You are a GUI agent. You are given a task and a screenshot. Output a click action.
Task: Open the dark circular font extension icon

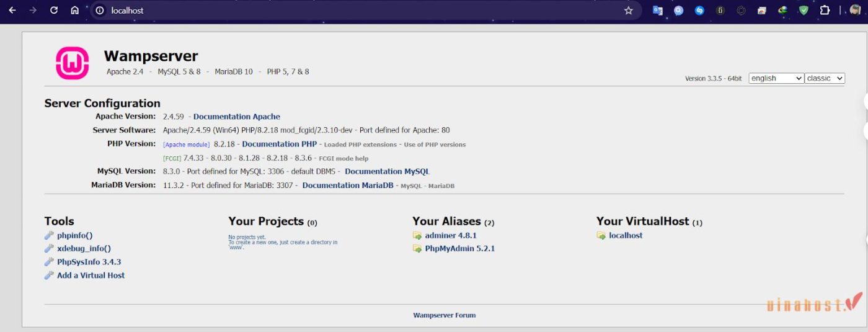coord(720,11)
